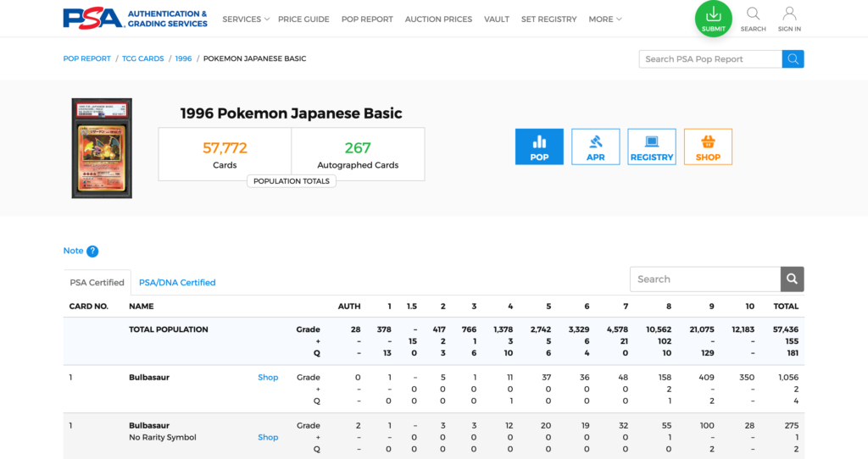Open Auction Prices from navigation
Screen dimensions: 868x459
coord(438,19)
